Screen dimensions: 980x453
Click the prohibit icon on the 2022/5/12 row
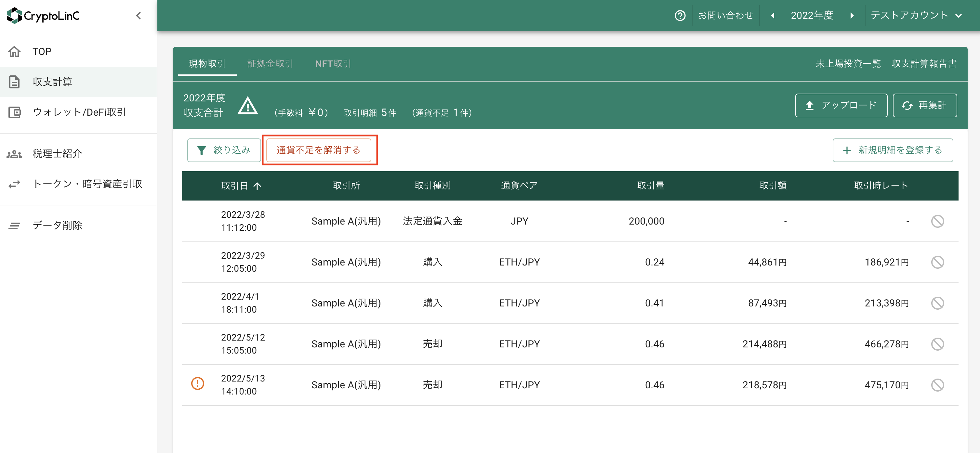(x=938, y=343)
